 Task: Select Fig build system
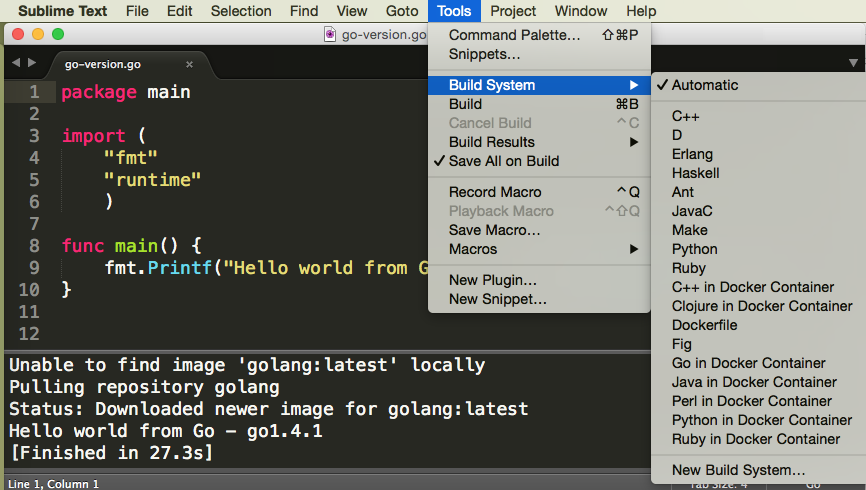[x=759, y=344]
